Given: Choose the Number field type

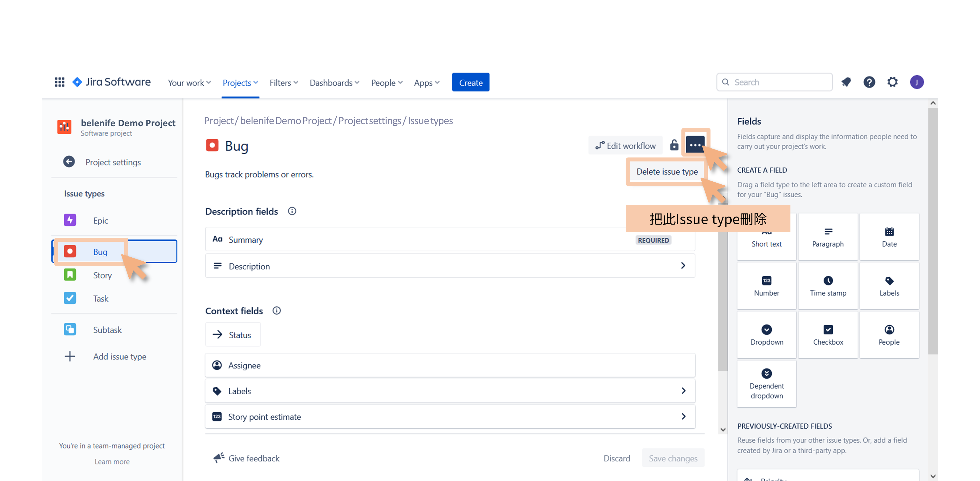Looking at the screenshot, I should tap(767, 286).
